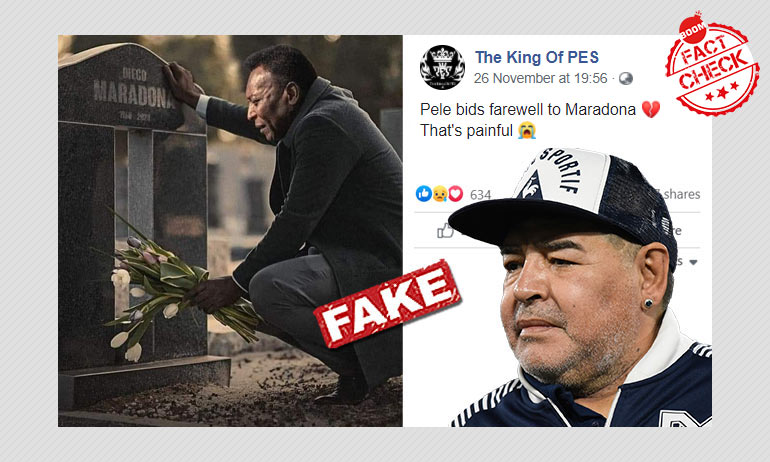770x462 pixels.
Task: Open the 26 November at 19:56 timestamp
Action: click(x=541, y=79)
